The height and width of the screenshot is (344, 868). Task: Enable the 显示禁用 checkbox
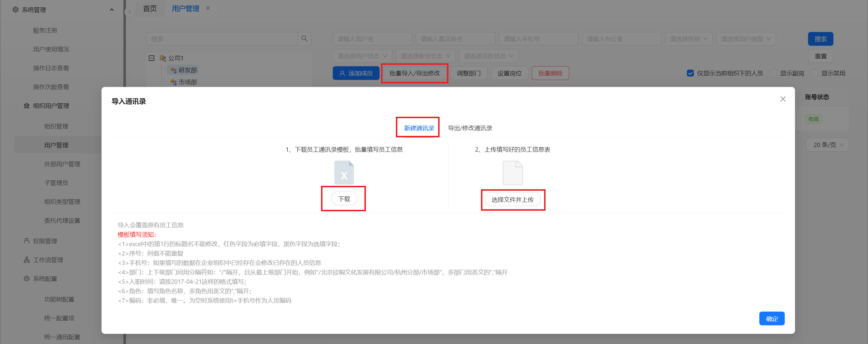[x=814, y=73]
